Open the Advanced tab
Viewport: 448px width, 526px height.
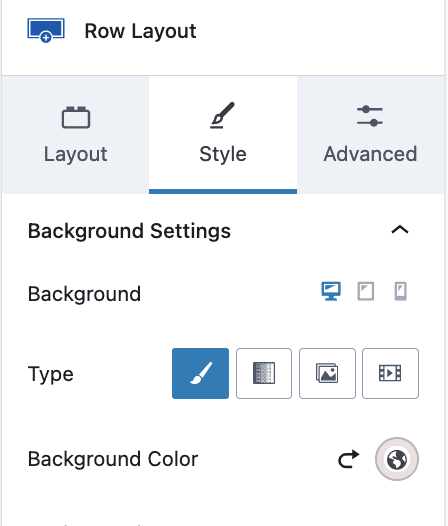tap(370, 135)
